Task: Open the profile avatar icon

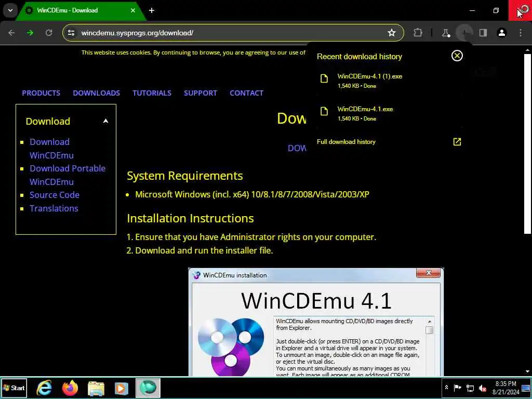Action: point(502,33)
